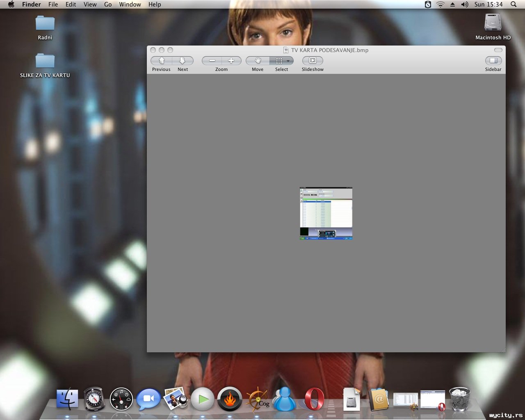Click the image thumbnail in the Preview window
Screen dimensions: 525x420
326,213
